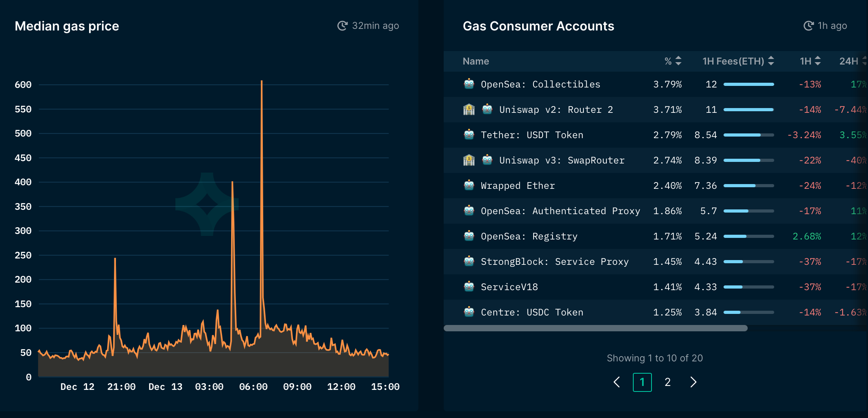Click the 3.84 fees value for Centre: USDC
The image size is (868, 418).
(706, 312)
